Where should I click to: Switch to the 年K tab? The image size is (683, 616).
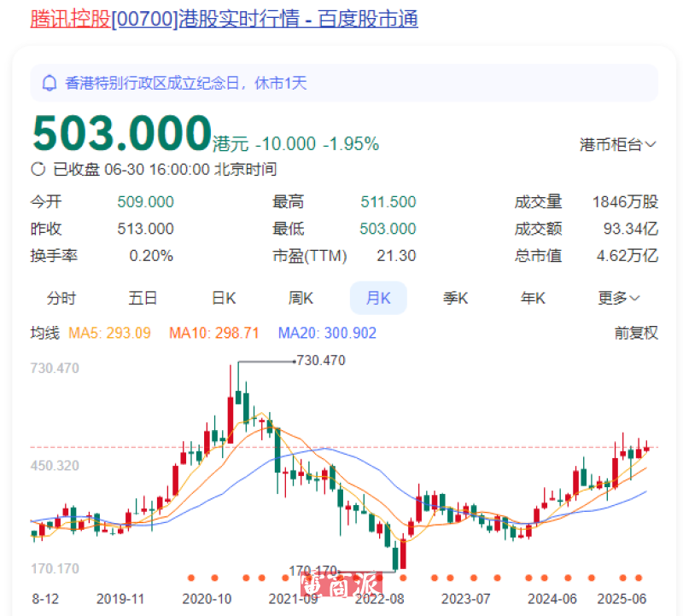coord(533,299)
